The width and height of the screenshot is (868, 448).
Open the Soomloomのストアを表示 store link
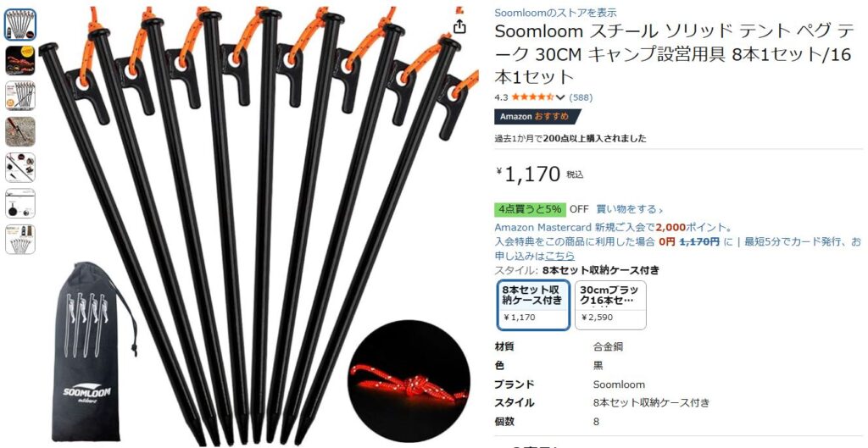coord(555,13)
